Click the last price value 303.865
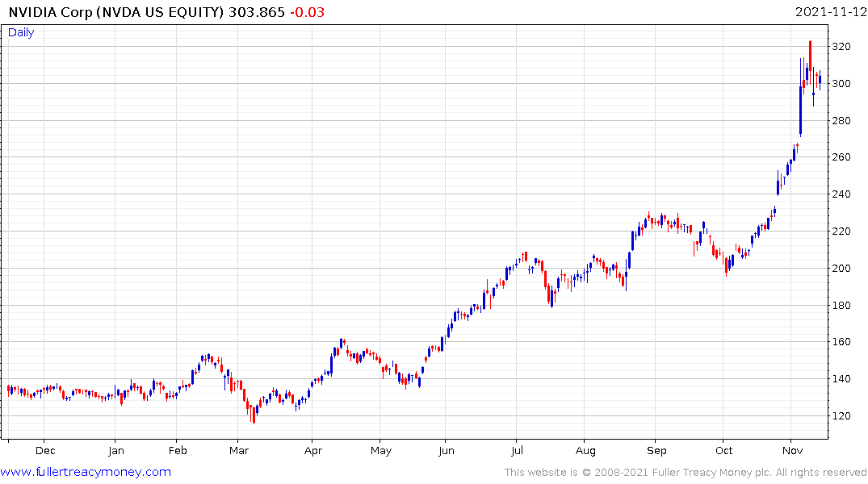The image size is (868, 484). 256,12
